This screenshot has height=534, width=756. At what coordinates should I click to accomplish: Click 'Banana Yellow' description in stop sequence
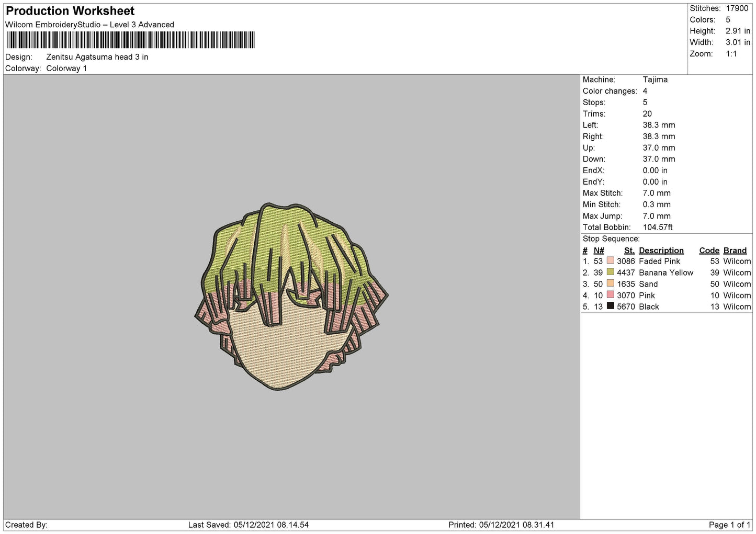pyautogui.click(x=666, y=272)
